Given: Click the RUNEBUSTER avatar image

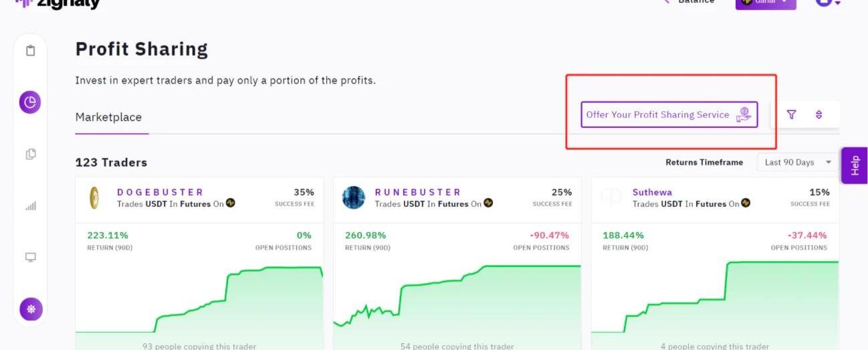Looking at the screenshot, I should coord(353,198).
